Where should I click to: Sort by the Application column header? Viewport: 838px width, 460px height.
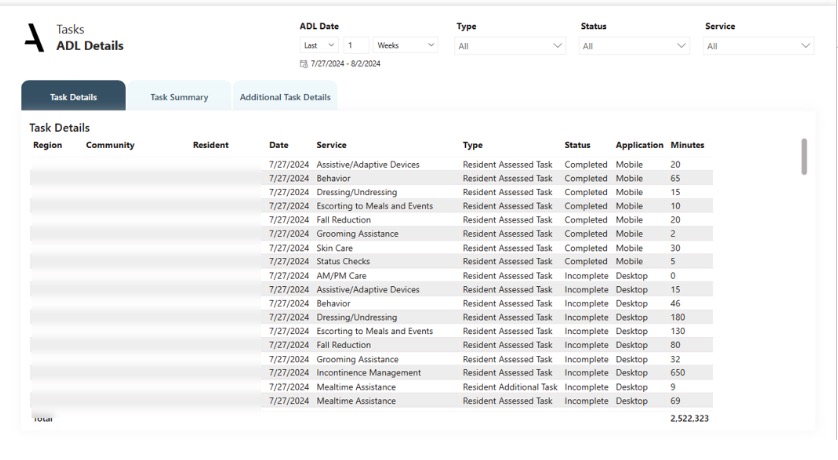click(x=639, y=145)
